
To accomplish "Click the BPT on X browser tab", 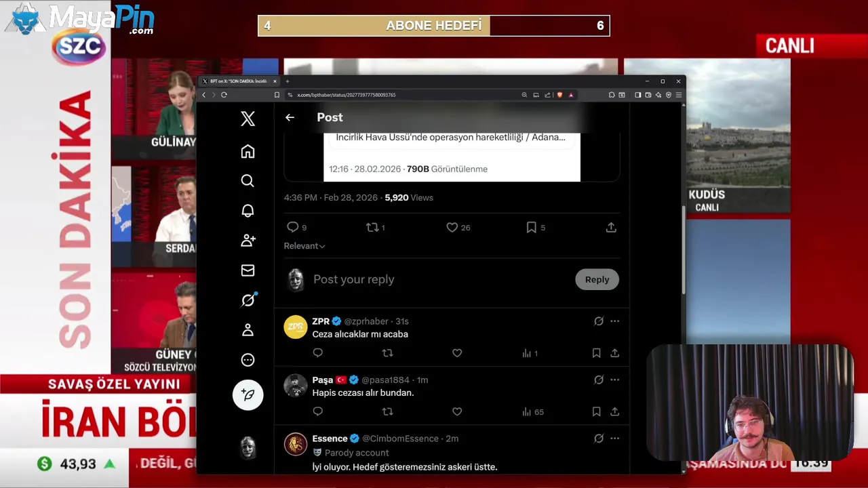I will [x=238, y=81].
